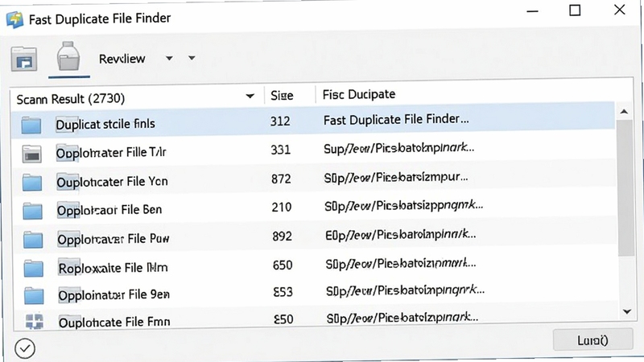Screen dimensions: 644x362
Task: Select the Ouplotıcater File Yon entry
Action: [112, 182]
